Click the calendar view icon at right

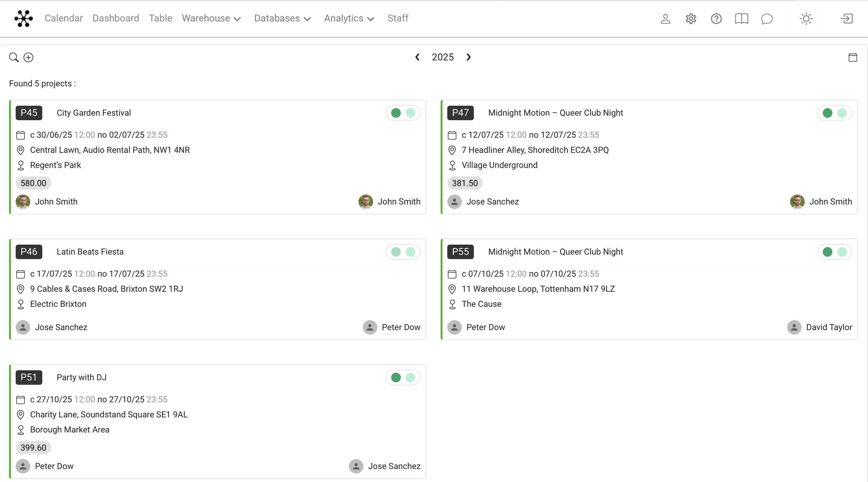[853, 57]
